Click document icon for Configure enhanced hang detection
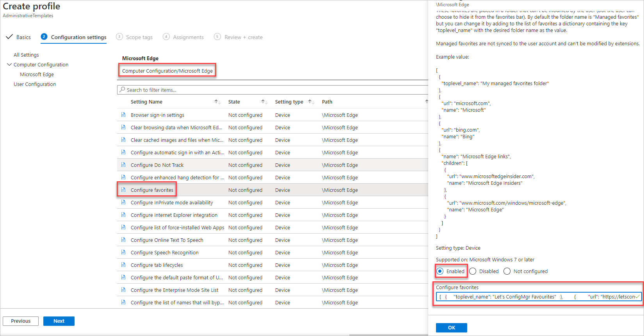The width and height of the screenshot is (644, 336). (123, 177)
